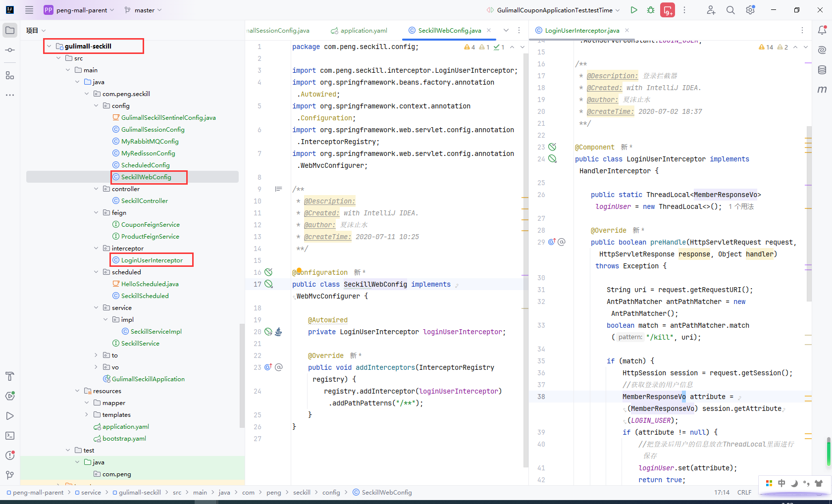Click the 17:14 cursor position indicator
Screen dimensions: 832x504
722,492
